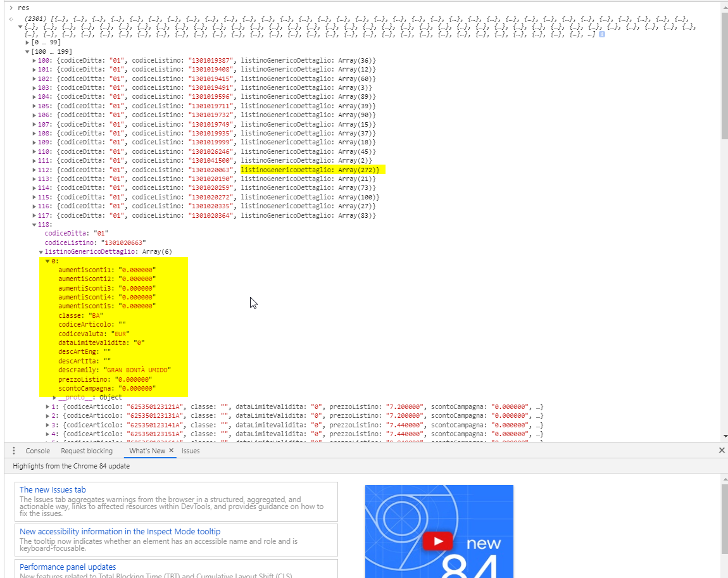The height and width of the screenshot is (578, 728).
Task: Expand array entry 100
Action: pos(34,60)
